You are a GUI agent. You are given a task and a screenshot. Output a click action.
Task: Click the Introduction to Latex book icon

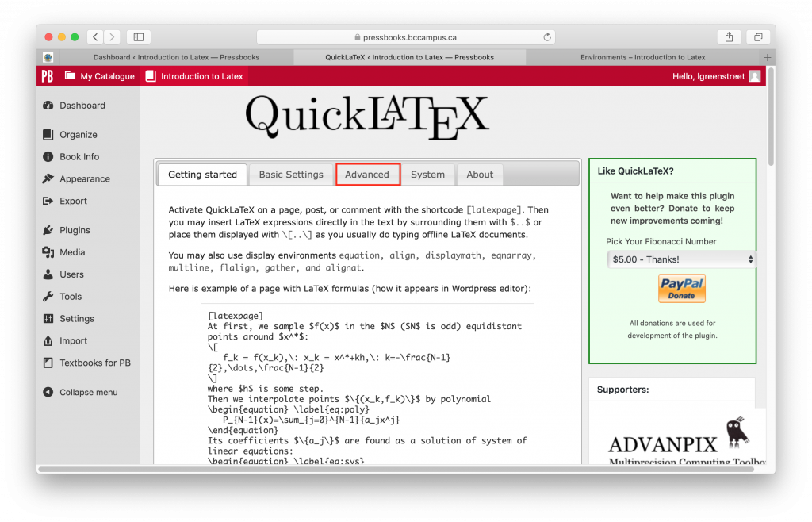[151, 76]
